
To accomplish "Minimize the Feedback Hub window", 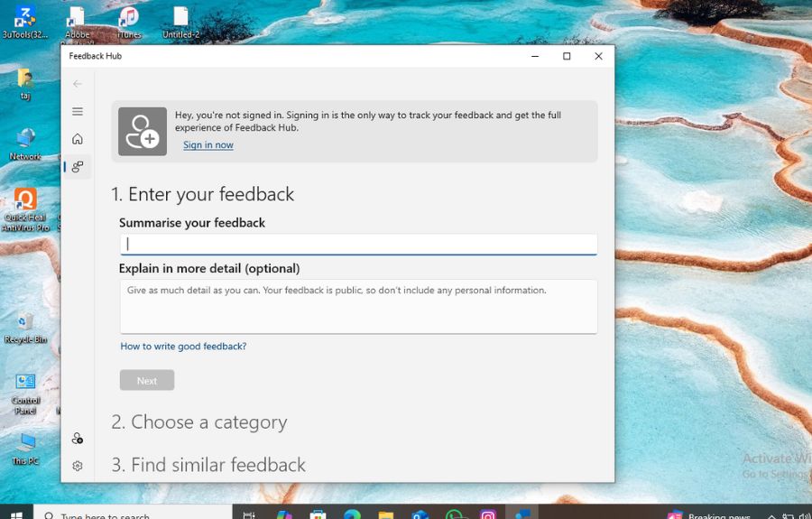I will pyautogui.click(x=535, y=56).
